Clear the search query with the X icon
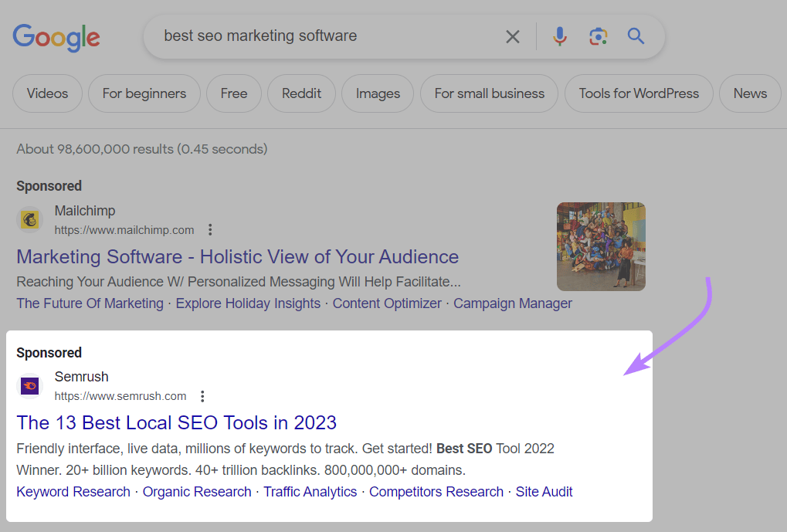Screen dimensions: 787x532 tap(512, 36)
